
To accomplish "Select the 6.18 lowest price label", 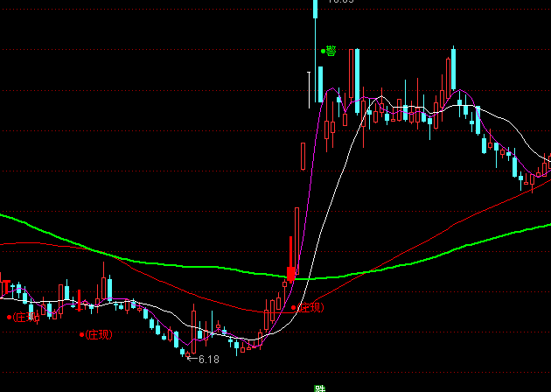I will (x=209, y=359).
